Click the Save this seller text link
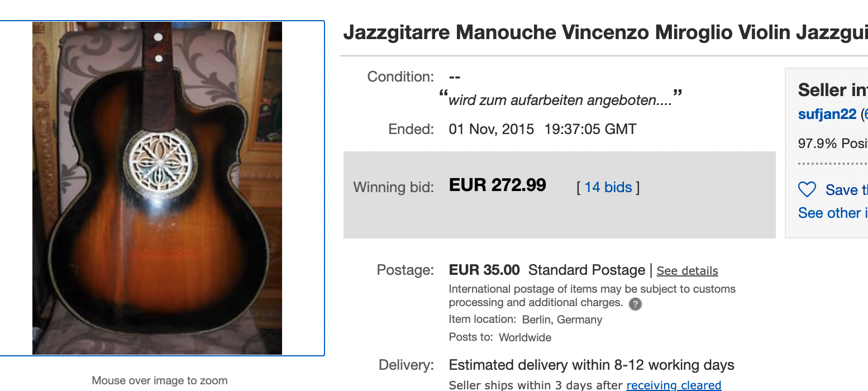 (x=846, y=190)
